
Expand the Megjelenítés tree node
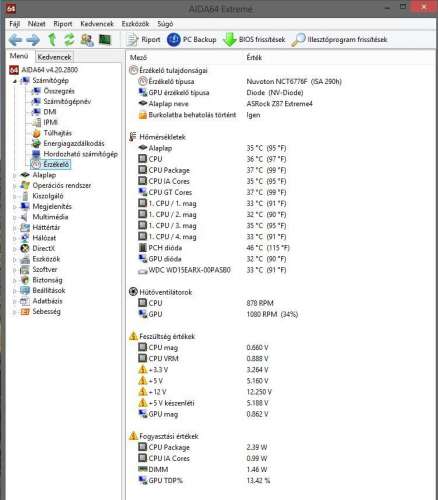(14, 207)
